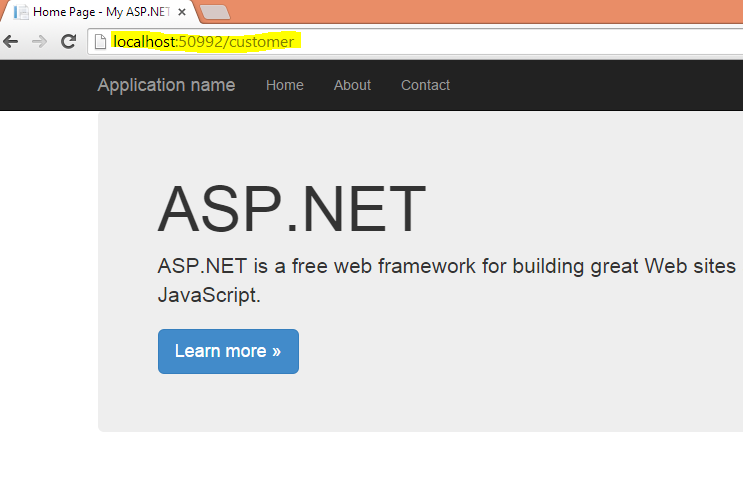Click the large ASP.NET heading
The height and width of the screenshot is (486, 743).
(292, 209)
